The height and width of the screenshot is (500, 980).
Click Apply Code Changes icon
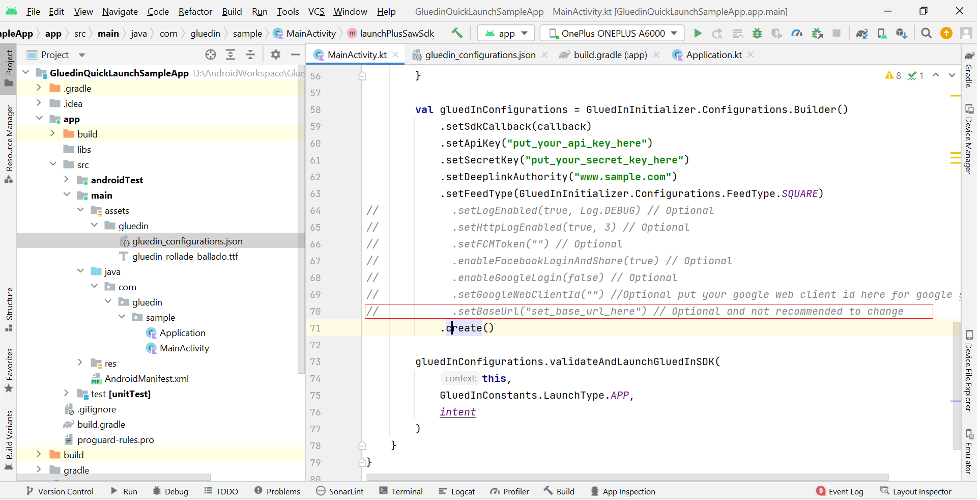point(737,33)
